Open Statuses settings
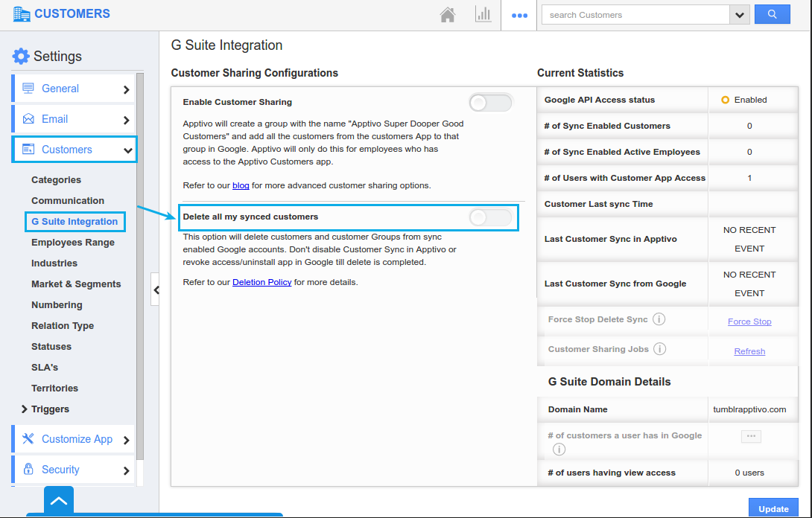Viewport: 812px width, 518px height. [x=51, y=346]
